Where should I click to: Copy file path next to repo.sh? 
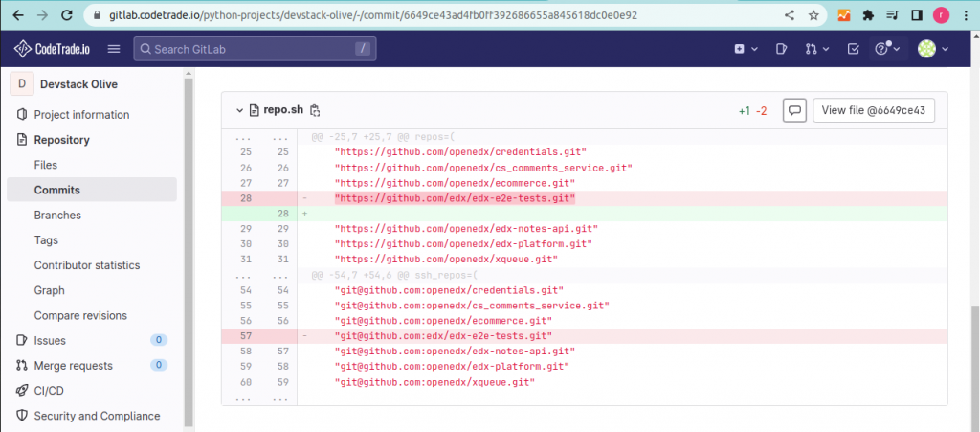point(315,111)
